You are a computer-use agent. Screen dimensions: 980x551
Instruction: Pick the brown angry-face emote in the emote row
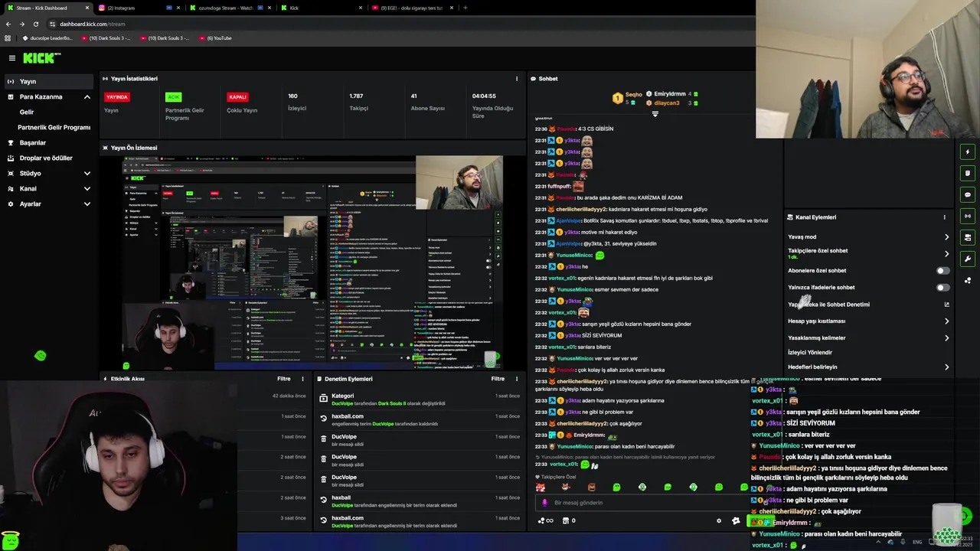(591, 487)
